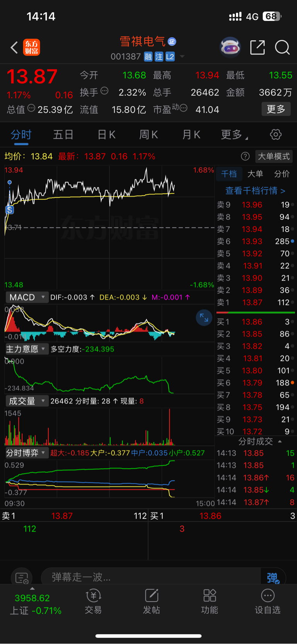Tap info icon next to 换手
The width and height of the screenshot is (297, 644).
[104, 91]
